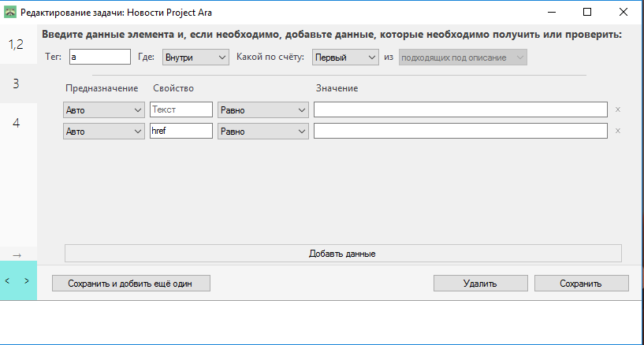644x345 pixels.
Task: Open the first row Авто purpose dropdown
Action: 102,110
